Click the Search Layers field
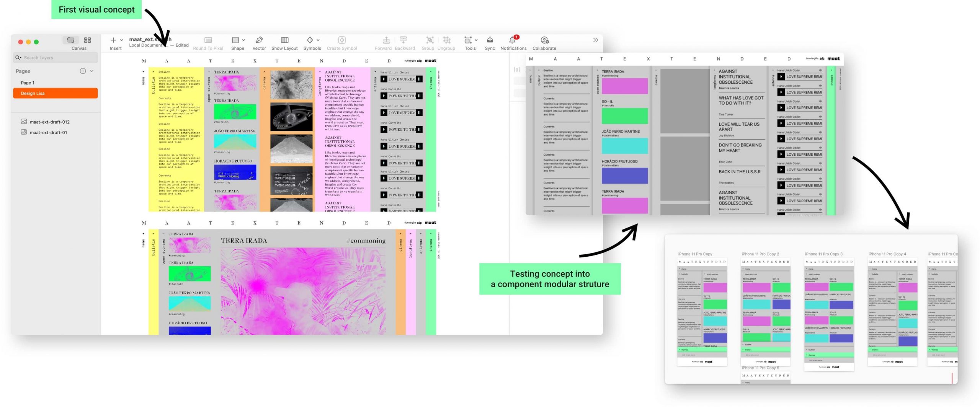This screenshot has width=980, height=410. [57, 58]
